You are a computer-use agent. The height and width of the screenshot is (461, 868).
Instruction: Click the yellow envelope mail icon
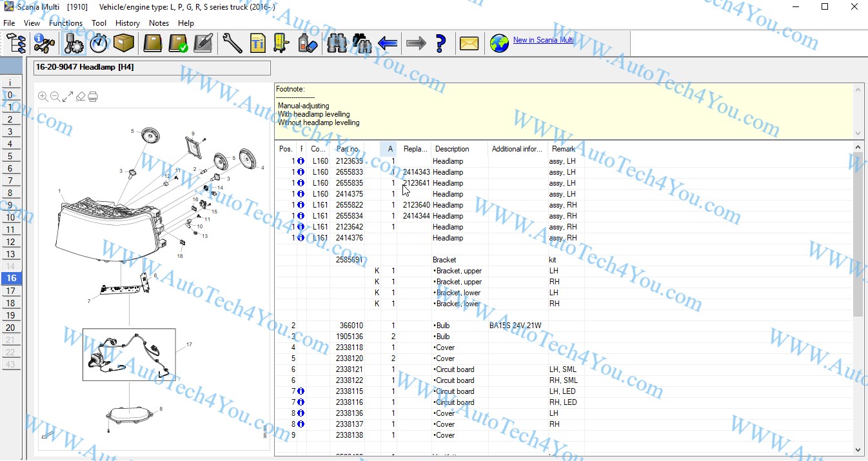point(469,44)
